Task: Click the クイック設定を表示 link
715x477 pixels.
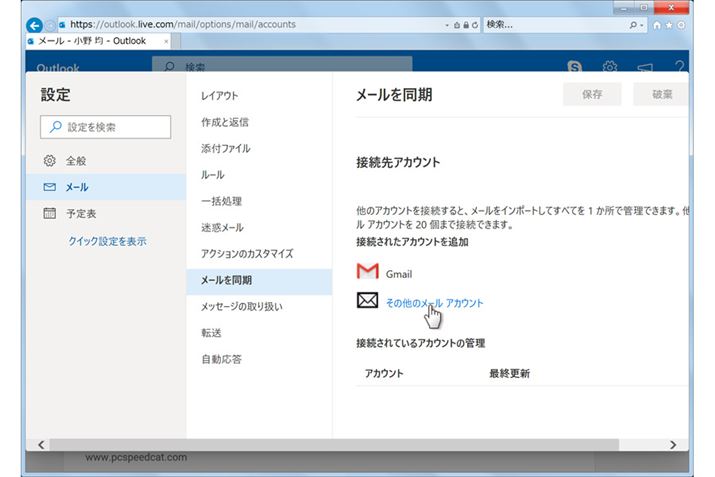Action: [108, 241]
